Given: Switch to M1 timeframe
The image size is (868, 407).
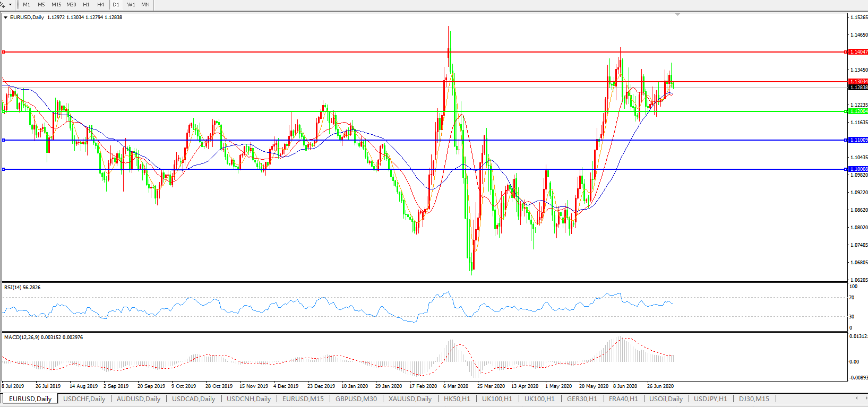Looking at the screenshot, I should tap(27, 5).
